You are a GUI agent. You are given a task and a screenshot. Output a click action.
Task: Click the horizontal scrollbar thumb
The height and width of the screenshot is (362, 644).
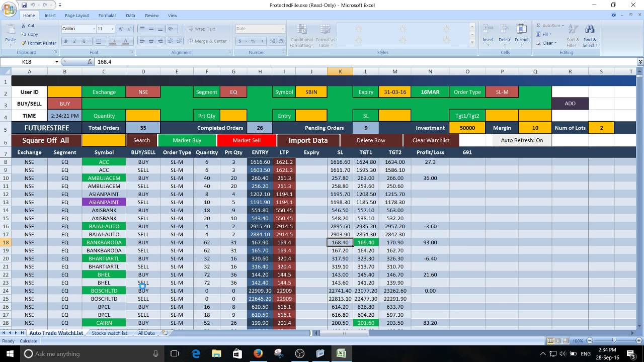click(x=344, y=333)
